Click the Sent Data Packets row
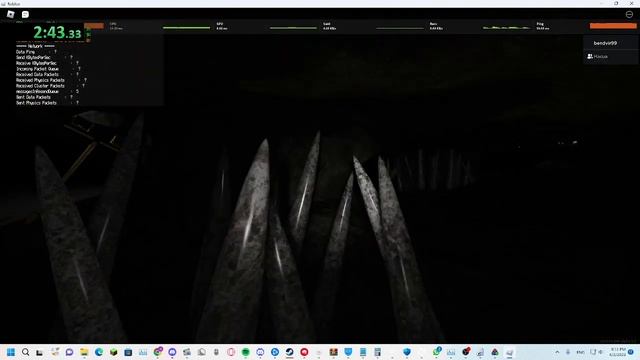640x360 pixels. click(44, 97)
